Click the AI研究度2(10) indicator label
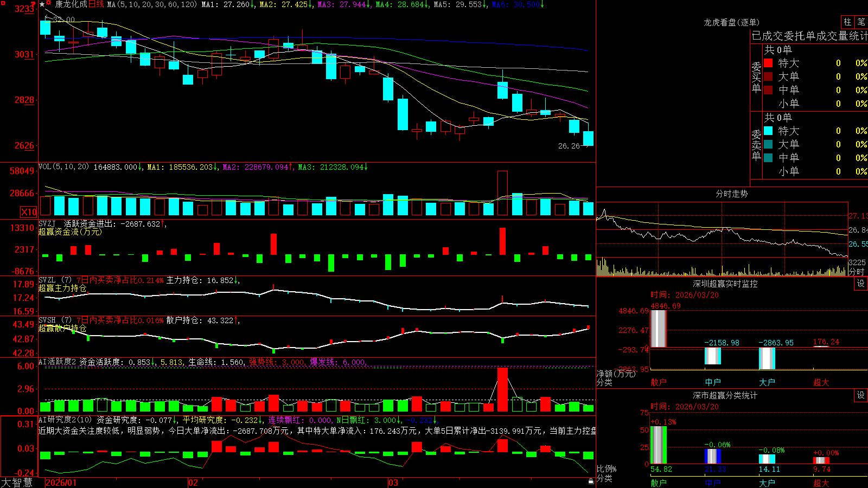The height and width of the screenshot is (488, 868). click(x=65, y=420)
